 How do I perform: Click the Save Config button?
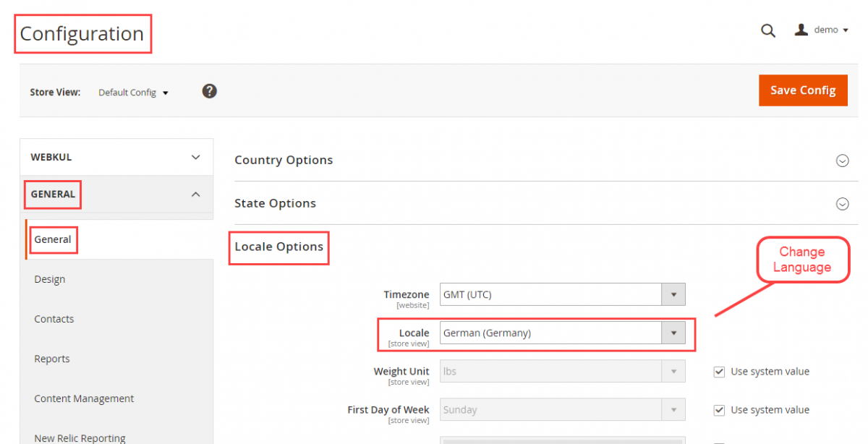803,90
